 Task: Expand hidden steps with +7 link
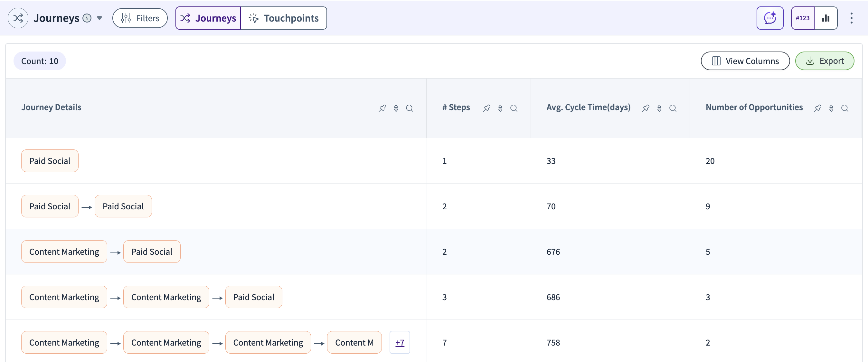coord(400,342)
